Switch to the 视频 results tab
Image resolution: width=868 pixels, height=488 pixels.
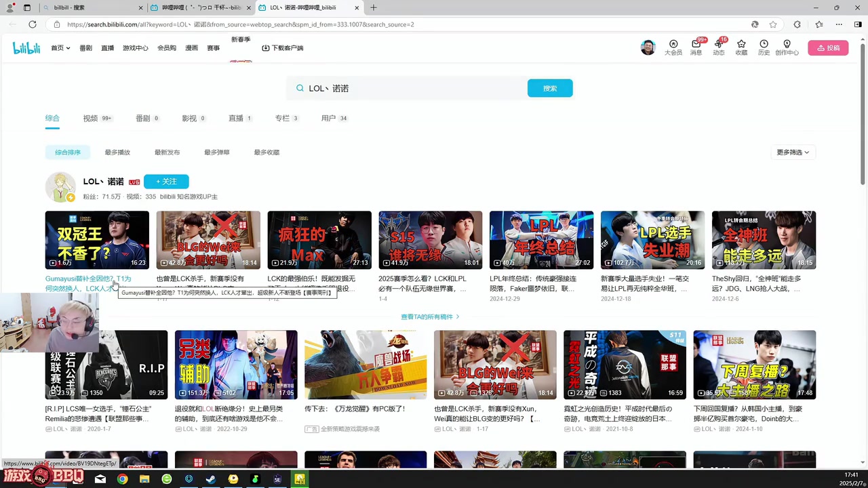[96, 118]
